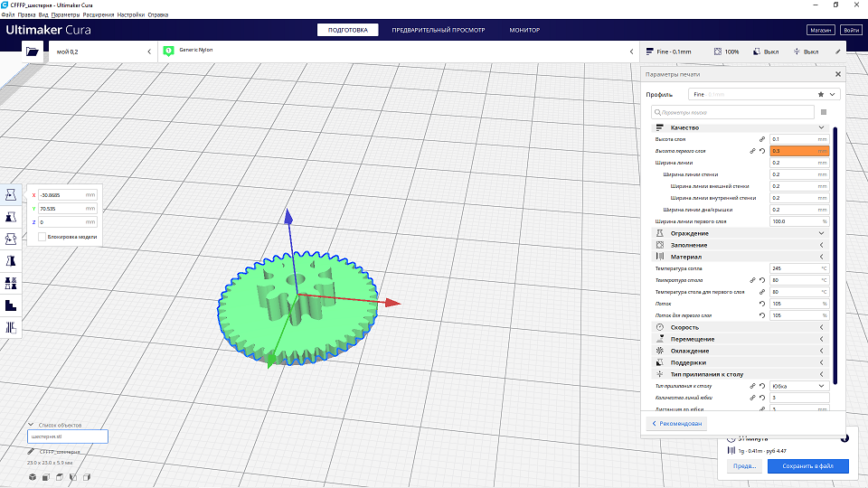Image resolution: width=868 pixels, height=488 pixels.
Task: Reset the first layer height value
Action: (x=762, y=151)
